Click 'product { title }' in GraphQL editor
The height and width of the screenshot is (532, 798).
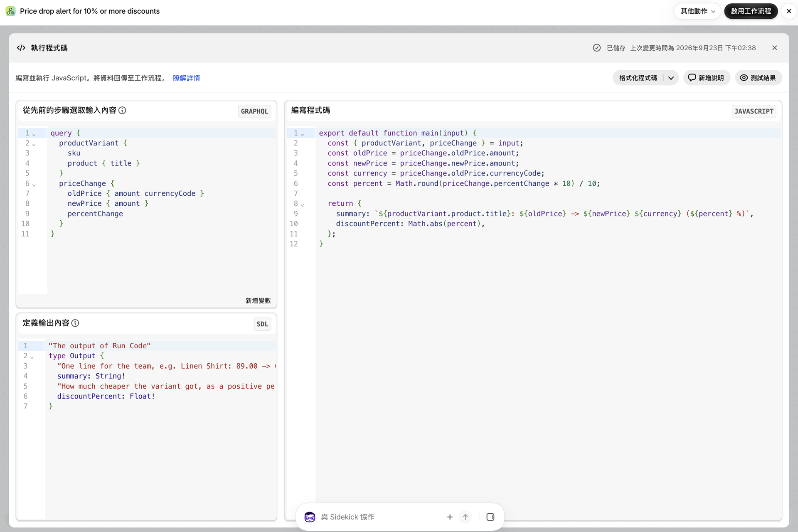click(103, 163)
